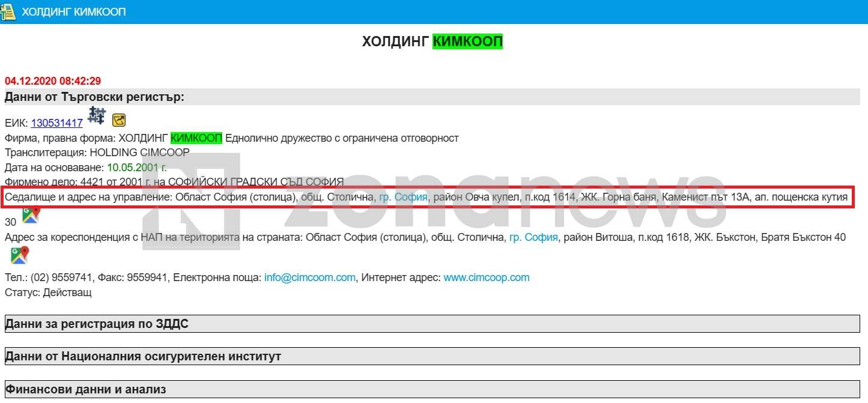This screenshot has height=403, width=868.
Task: Click the green highlighted КИМКООП in the heading
Action: [467, 41]
